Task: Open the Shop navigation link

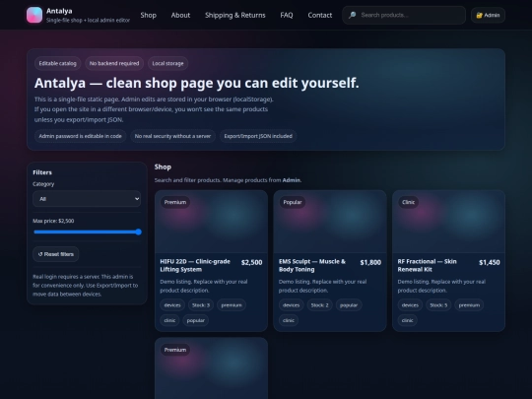Action: point(148,15)
